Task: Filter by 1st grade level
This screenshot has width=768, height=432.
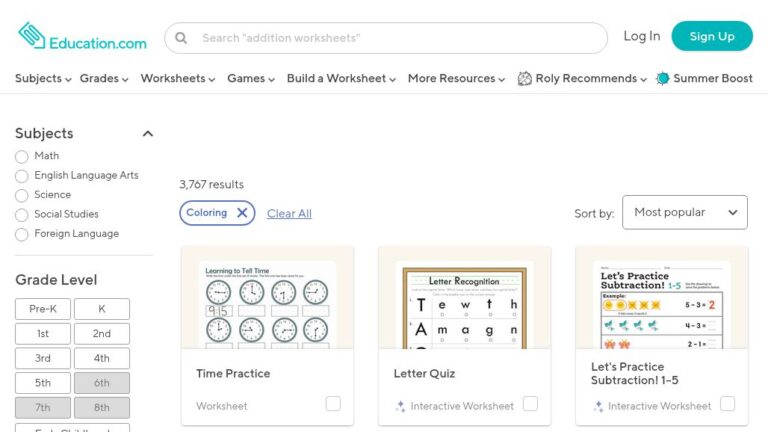Action: 43,334
